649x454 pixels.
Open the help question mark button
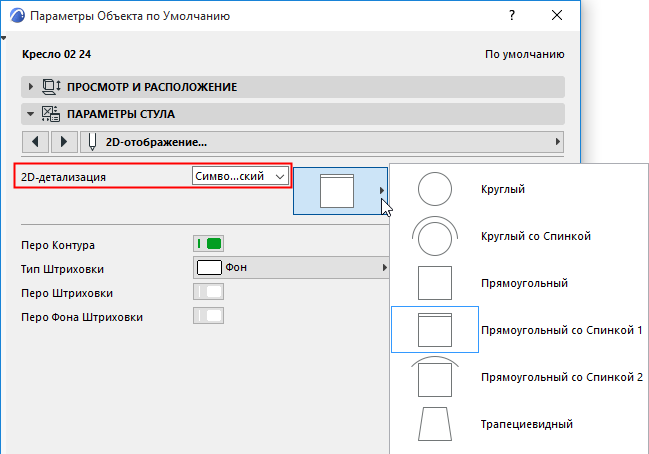tap(512, 15)
